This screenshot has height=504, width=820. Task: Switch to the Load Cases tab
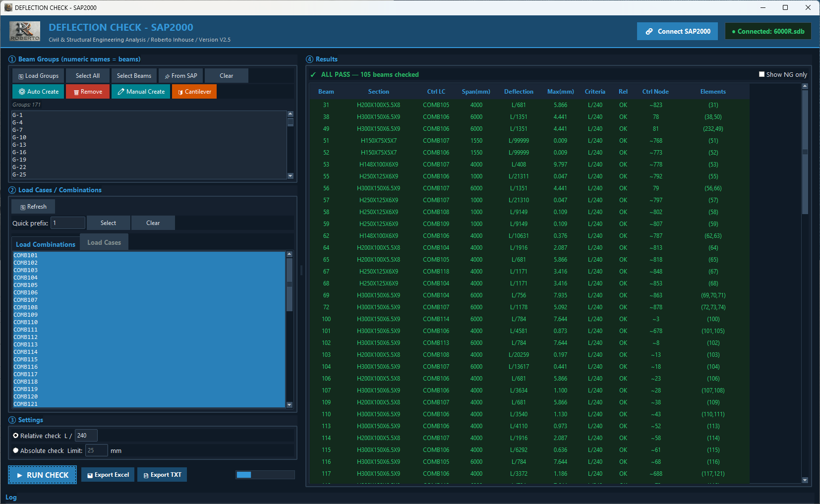tap(104, 242)
